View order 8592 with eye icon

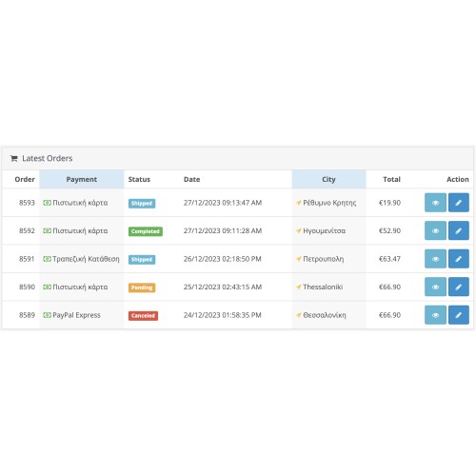[x=435, y=230]
